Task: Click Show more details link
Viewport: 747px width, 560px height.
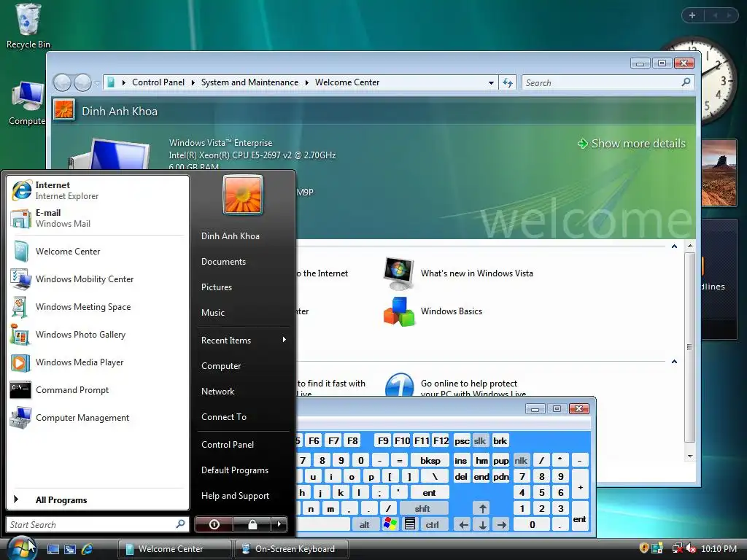Action: click(632, 144)
